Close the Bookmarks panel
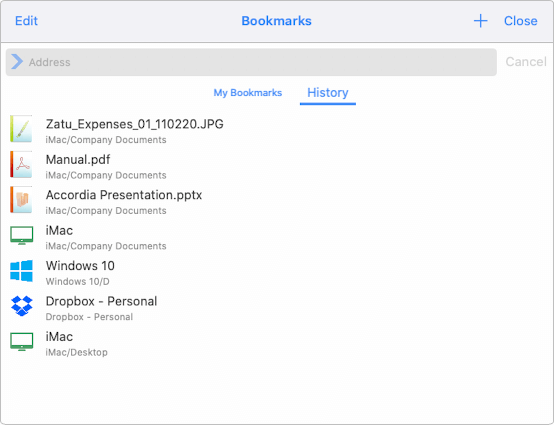This screenshot has width=554, height=425. pyautogui.click(x=520, y=21)
